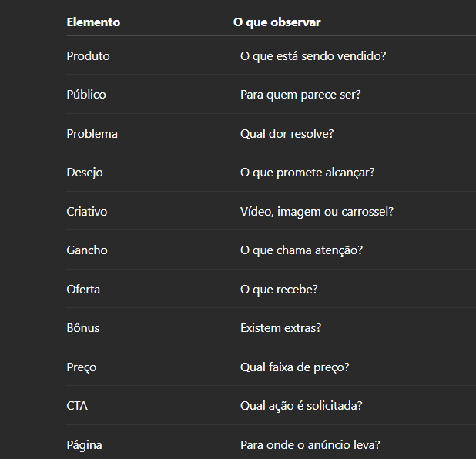
Task: Select the Preço cell
Action: coord(82,367)
